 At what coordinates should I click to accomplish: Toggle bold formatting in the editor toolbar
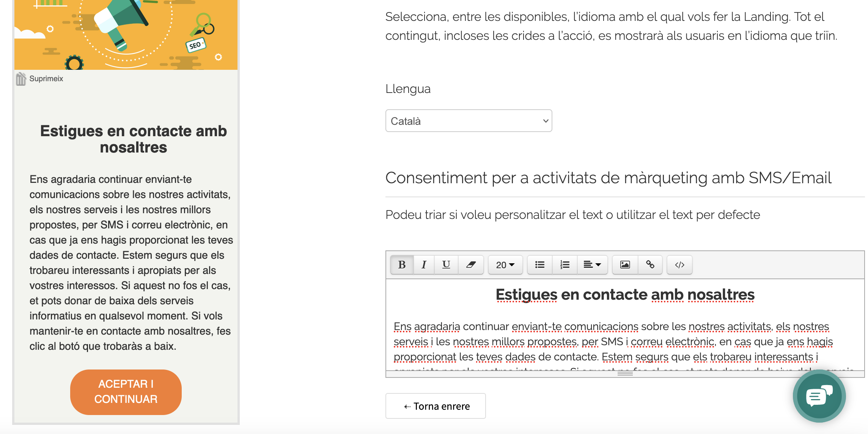click(x=402, y=265)
